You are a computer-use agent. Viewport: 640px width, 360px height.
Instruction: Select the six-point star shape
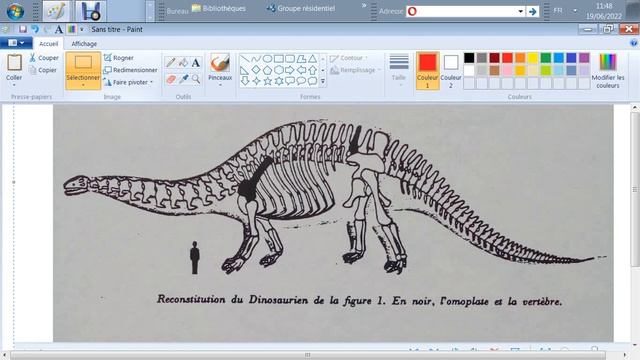pyautogui.click(x=279, y=81)
